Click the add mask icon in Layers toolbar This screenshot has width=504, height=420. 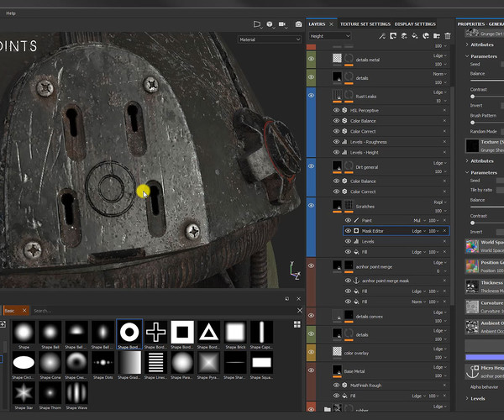[393, 36]
